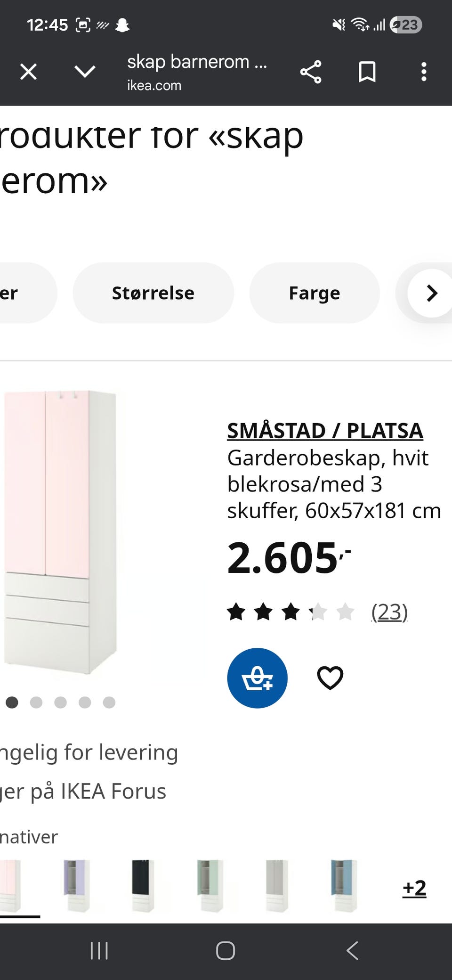
Task: Open the 23 reviews link
Action: [389, 612]
